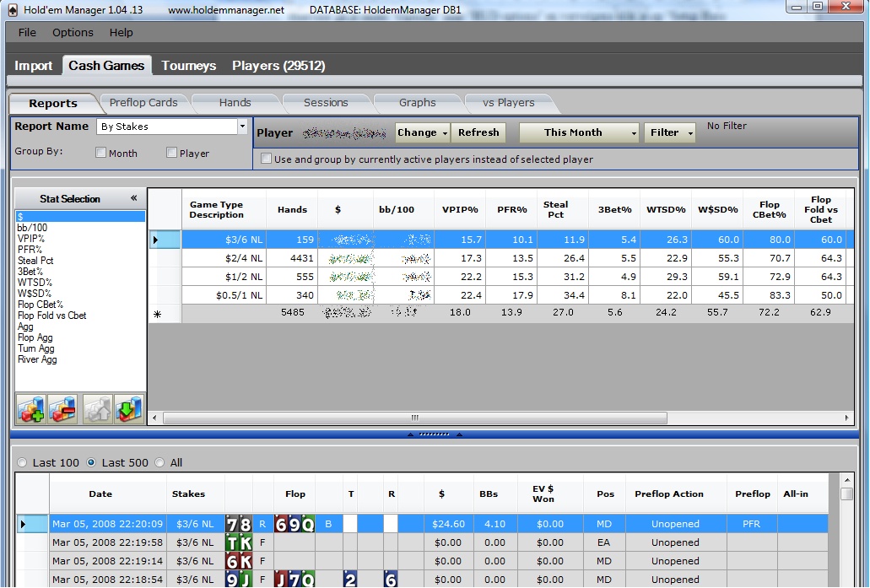Switch to the Import tab
The width and height of the screenshot is (870, 588).
[x=33, y=66]
